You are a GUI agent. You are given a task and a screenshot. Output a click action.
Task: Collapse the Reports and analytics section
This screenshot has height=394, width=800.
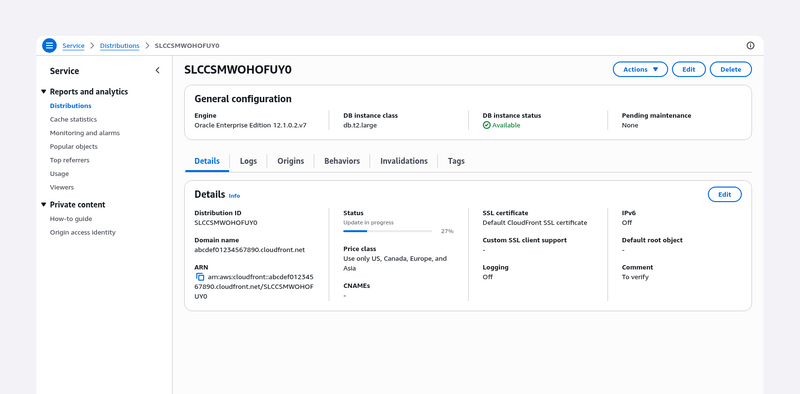point(43,92)
